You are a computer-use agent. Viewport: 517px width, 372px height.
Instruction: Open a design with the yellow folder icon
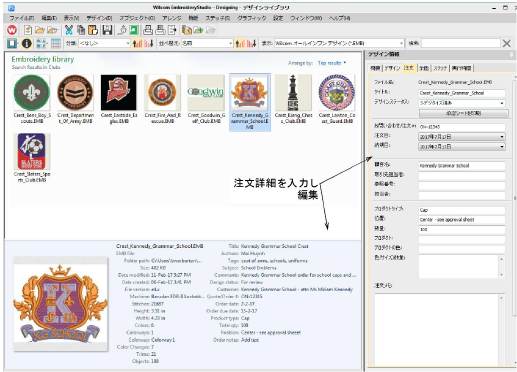point(40,30)
